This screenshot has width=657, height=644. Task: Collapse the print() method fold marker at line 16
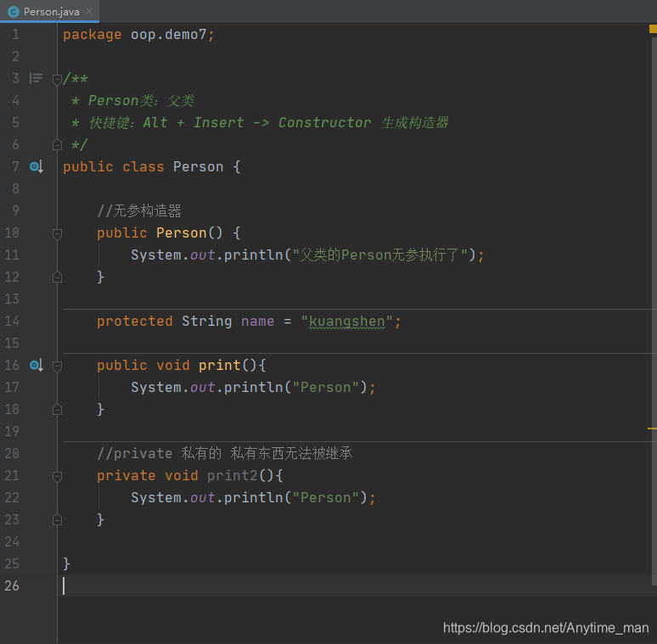pyautogui.click(x=58, y=366)
